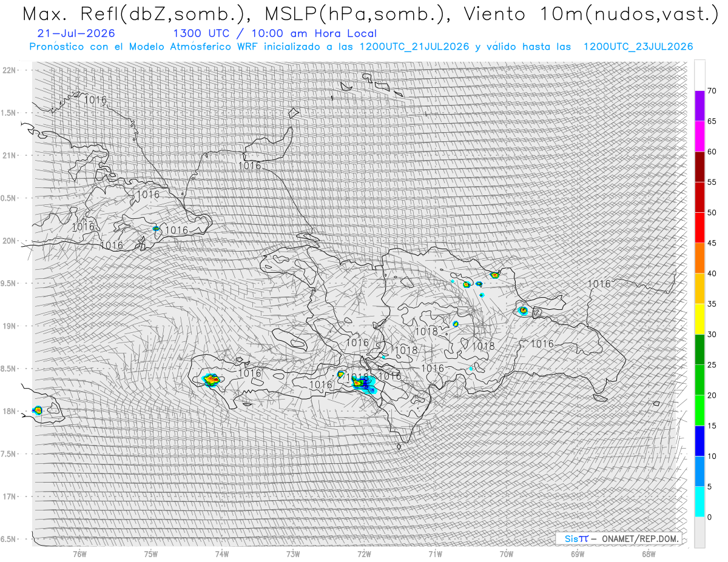
Task: Click the '19N' latitude label
Action: click(10, 326)
